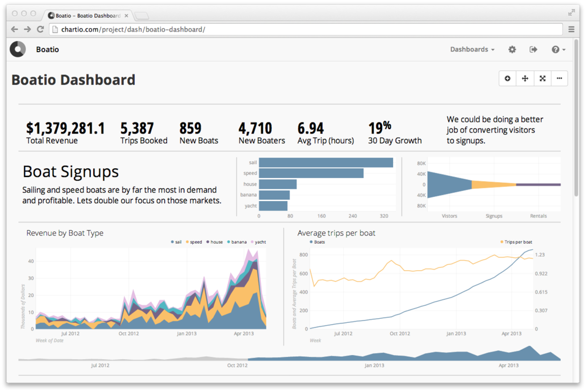Click the banana bar in signups chart
Image resolution: width=586 pixels, height=392 pixels.
click(274, 195)
